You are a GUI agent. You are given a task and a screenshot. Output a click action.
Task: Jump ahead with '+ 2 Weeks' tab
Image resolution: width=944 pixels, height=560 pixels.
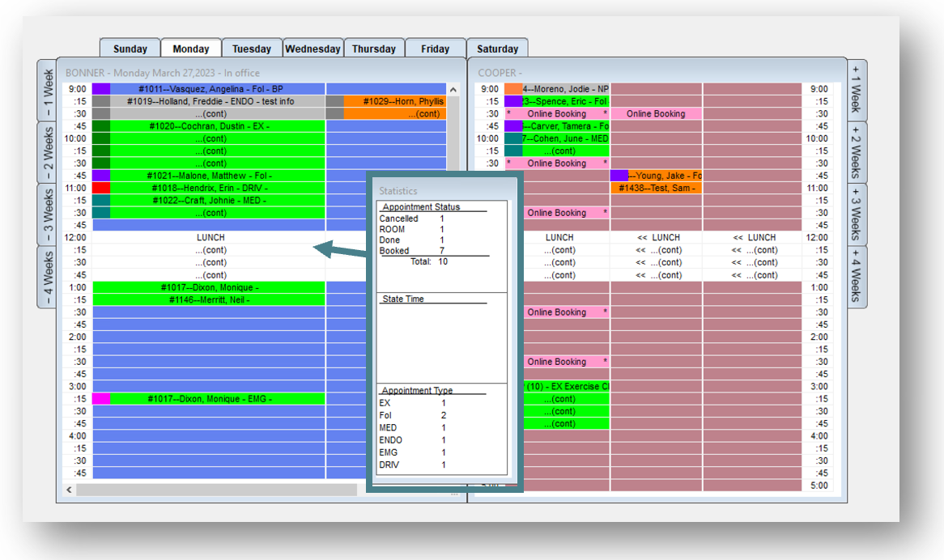coord(857,153)
